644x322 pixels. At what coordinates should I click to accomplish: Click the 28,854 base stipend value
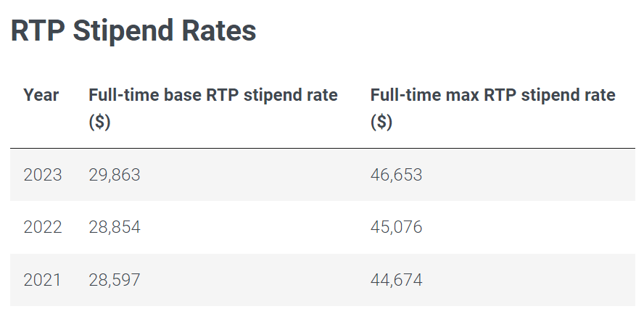(114, 228)
